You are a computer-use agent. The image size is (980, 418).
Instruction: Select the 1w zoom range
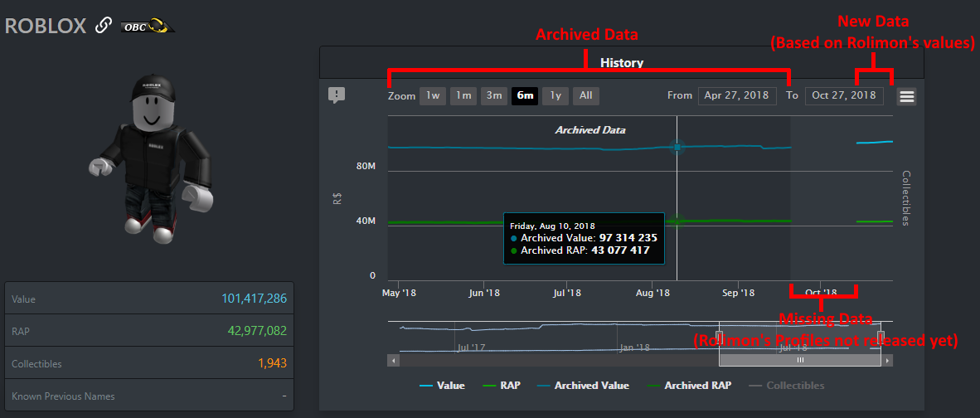pos(433,96)
